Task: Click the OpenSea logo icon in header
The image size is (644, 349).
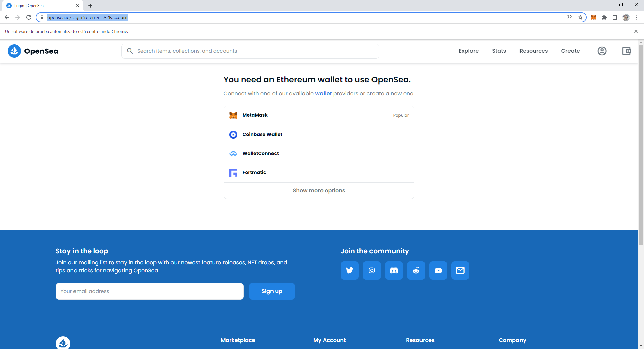Action: (14, 51)
